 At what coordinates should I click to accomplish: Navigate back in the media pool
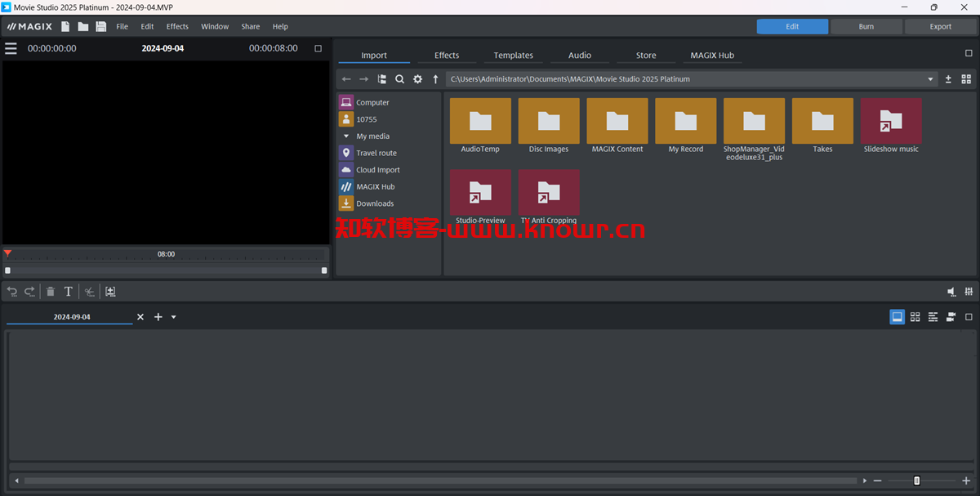(x=346, y=79)
